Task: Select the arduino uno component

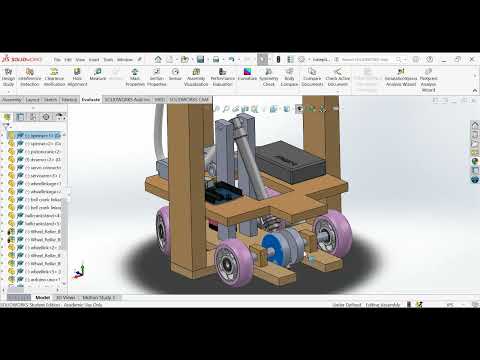Action: 36,280
